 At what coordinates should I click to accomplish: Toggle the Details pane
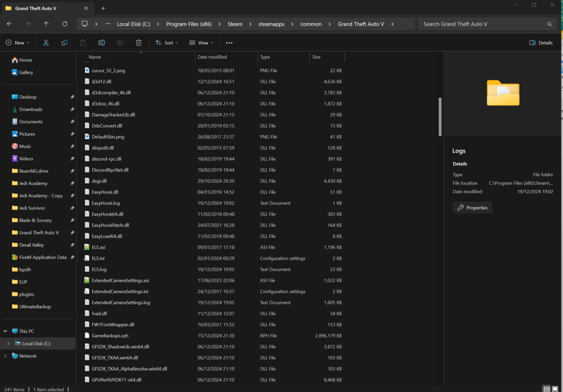tap(540, 42)
